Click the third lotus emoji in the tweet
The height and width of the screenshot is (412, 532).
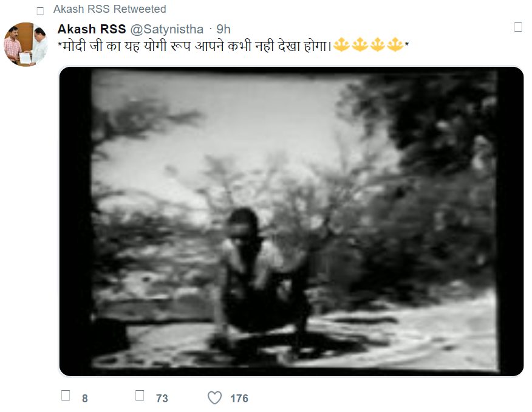377,45
